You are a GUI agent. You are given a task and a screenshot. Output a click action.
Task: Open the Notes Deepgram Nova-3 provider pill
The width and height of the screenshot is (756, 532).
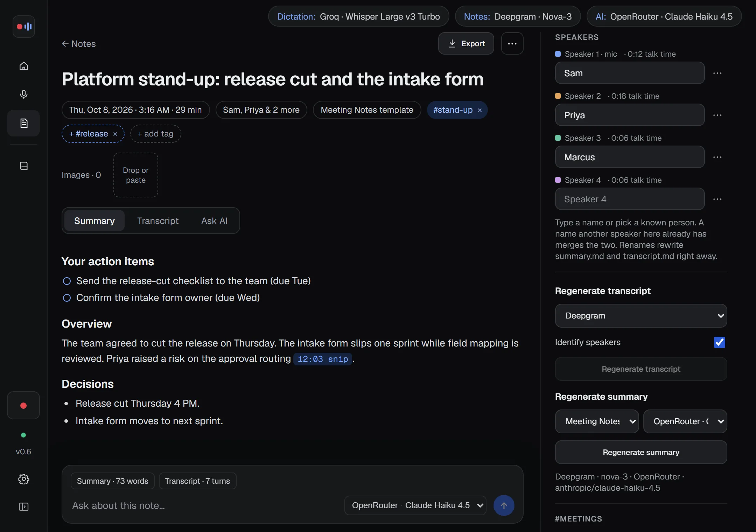(518, 16)
